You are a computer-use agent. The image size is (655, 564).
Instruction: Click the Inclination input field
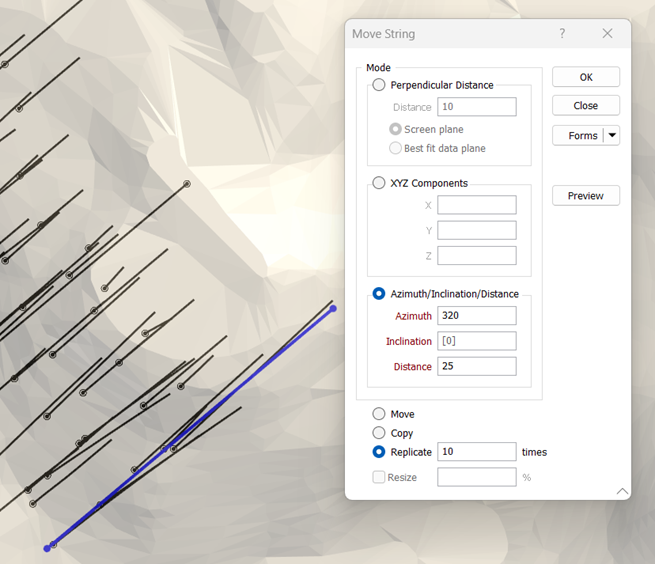pos(477,341)
